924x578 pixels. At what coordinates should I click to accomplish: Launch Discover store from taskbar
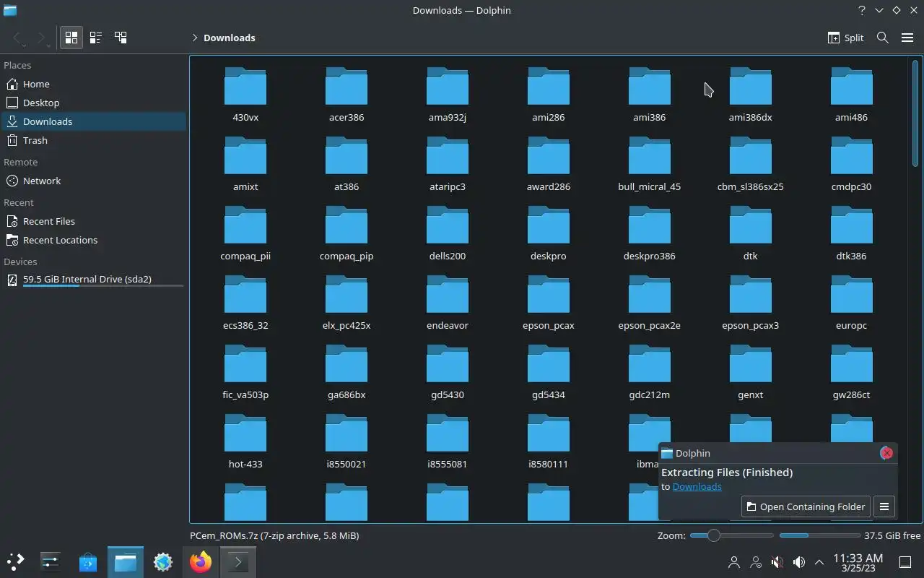(88, 561)
